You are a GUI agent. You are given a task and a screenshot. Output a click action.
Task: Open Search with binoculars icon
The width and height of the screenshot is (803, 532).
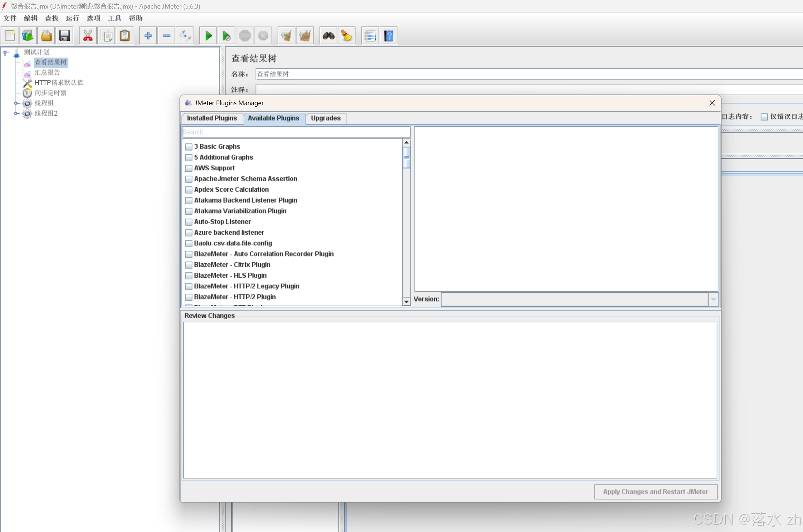tap(328, 35)
